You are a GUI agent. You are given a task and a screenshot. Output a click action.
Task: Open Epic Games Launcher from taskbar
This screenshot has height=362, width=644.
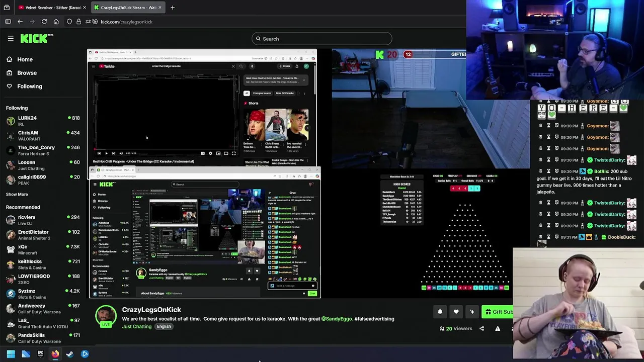[x=40, y=354]
